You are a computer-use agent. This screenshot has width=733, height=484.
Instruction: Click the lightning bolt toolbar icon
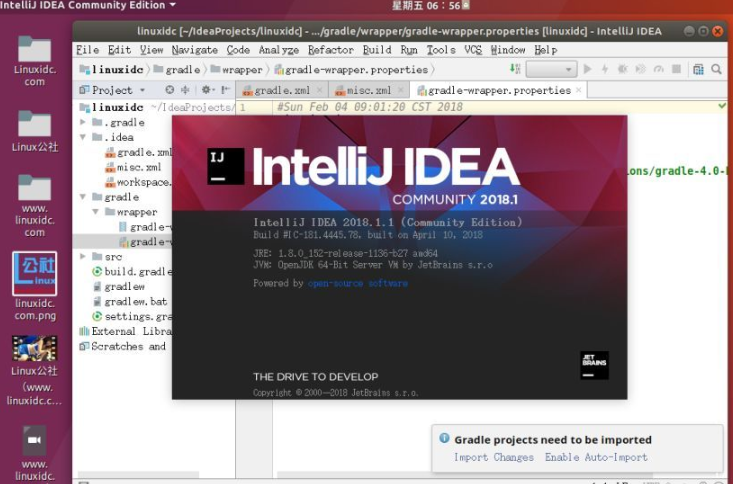[604, 69]
